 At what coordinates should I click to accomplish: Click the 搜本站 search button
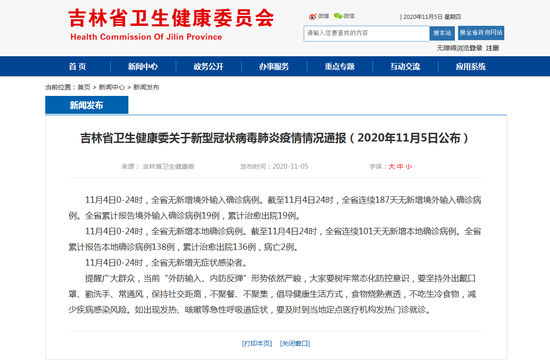point(442,33)
